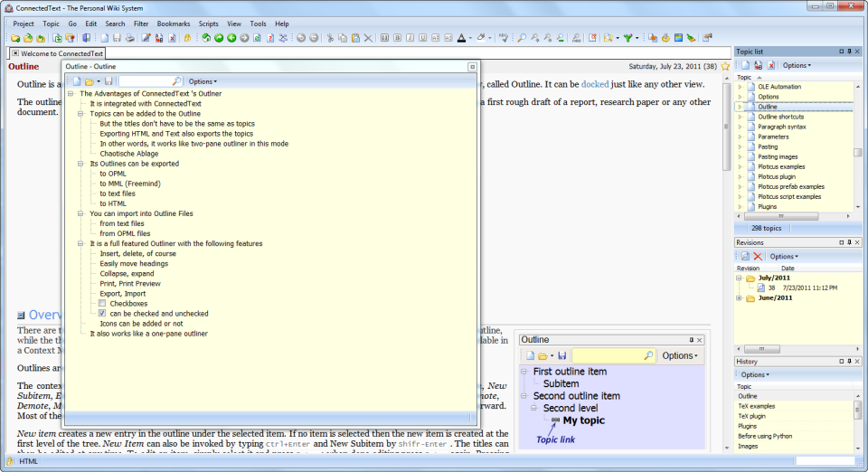The image size is (868, 472).
Task: Click the Save icon in main toolbar
Action: point(117,38)
